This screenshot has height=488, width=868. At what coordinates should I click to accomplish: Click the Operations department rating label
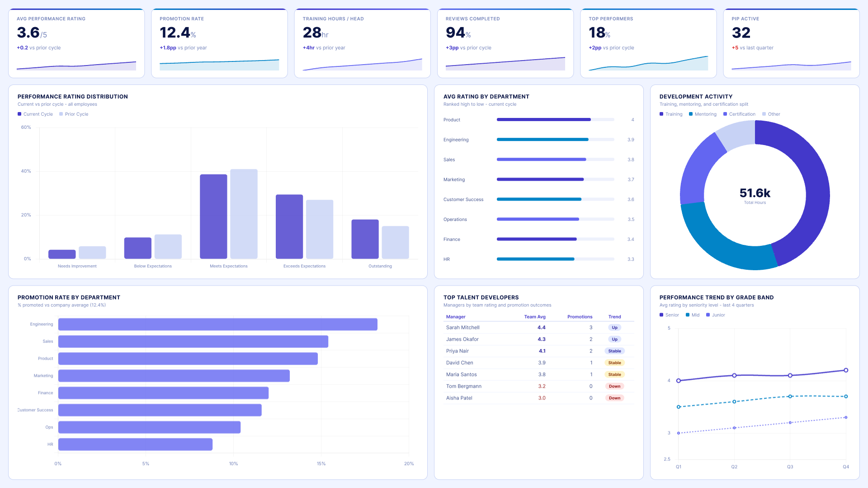[x=455, y=220]
